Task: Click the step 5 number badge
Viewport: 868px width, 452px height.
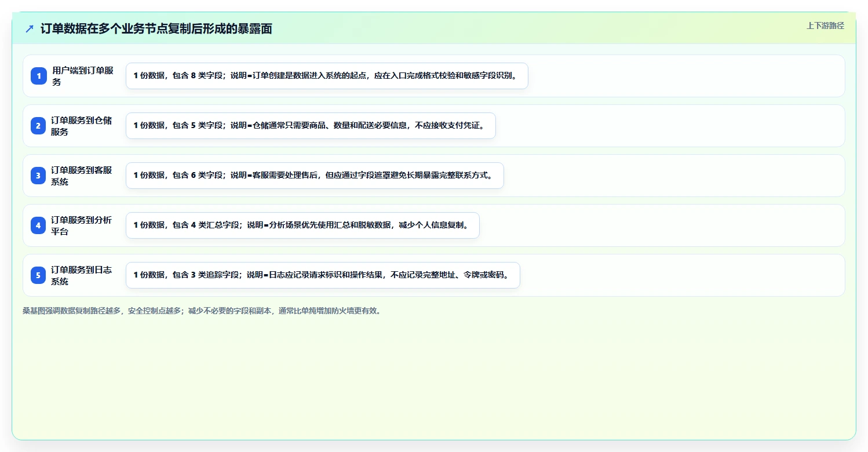Action: pyautogui.click(x=38, y=275)
